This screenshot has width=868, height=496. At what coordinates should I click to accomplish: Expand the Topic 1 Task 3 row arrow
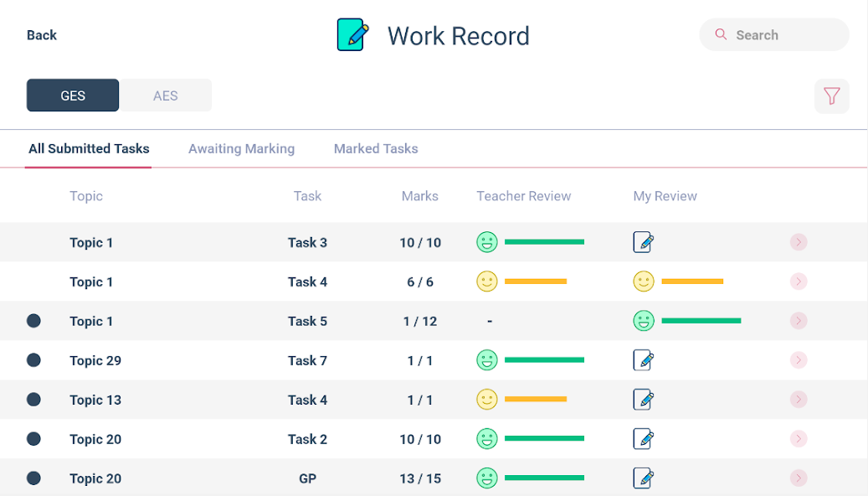click(799, 242)
